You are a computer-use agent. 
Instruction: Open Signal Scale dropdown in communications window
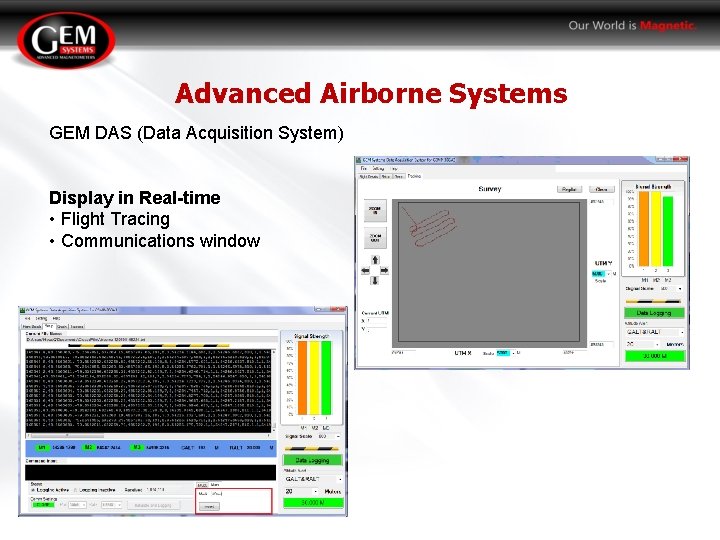[x=330, y=436]
